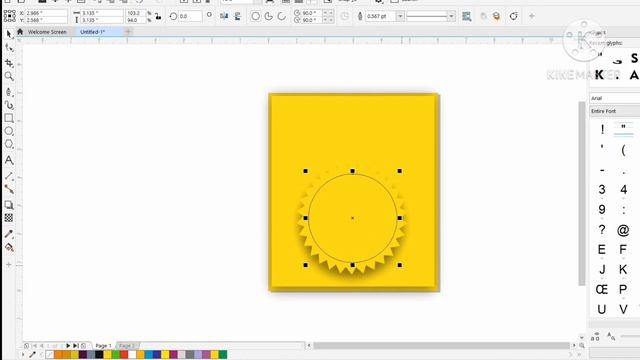The image size is (640, 360).
Task: Select the Rectangle tool
Action: [x=9, y=118]
